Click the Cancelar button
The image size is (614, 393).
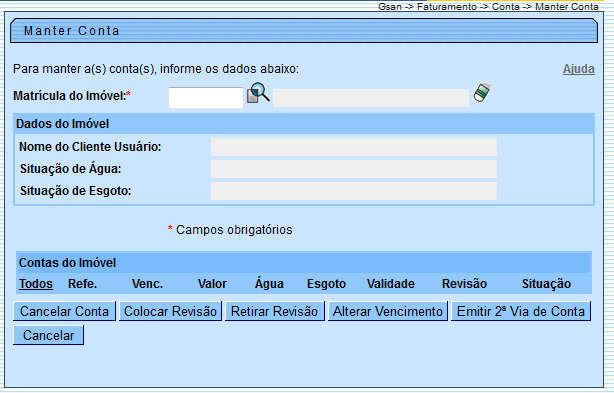point(48,335)
